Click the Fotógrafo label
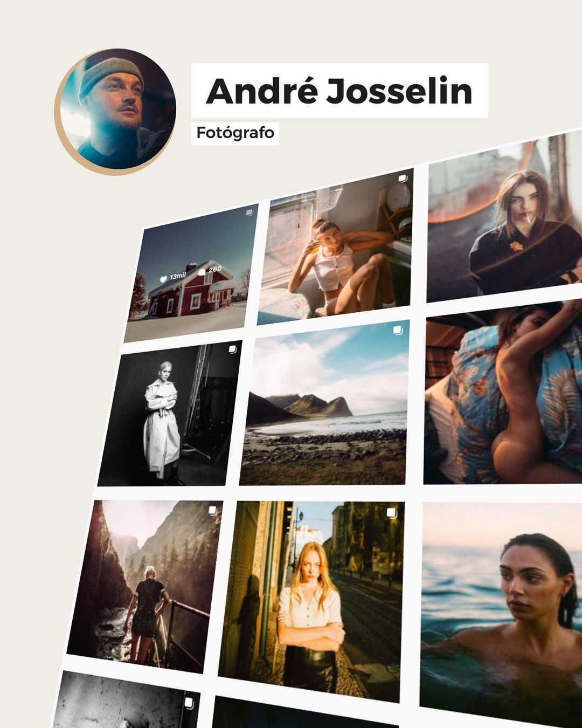Viewport: 582px width, 728px height. 235,133
